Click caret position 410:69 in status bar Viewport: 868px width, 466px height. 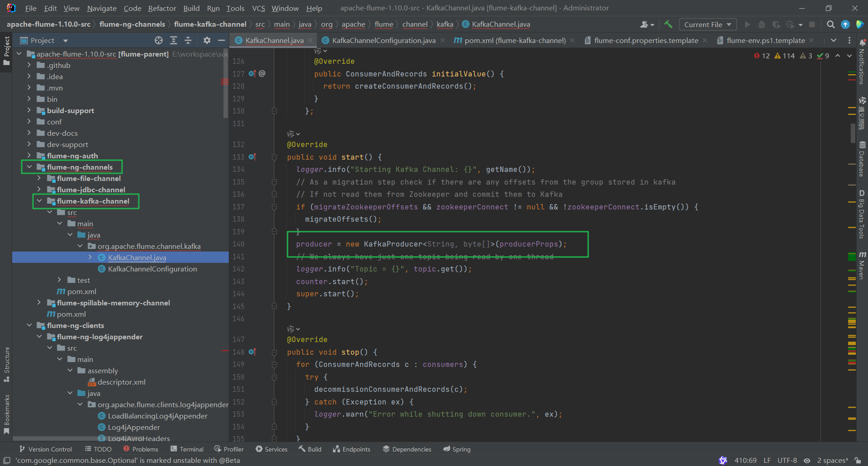745,460
